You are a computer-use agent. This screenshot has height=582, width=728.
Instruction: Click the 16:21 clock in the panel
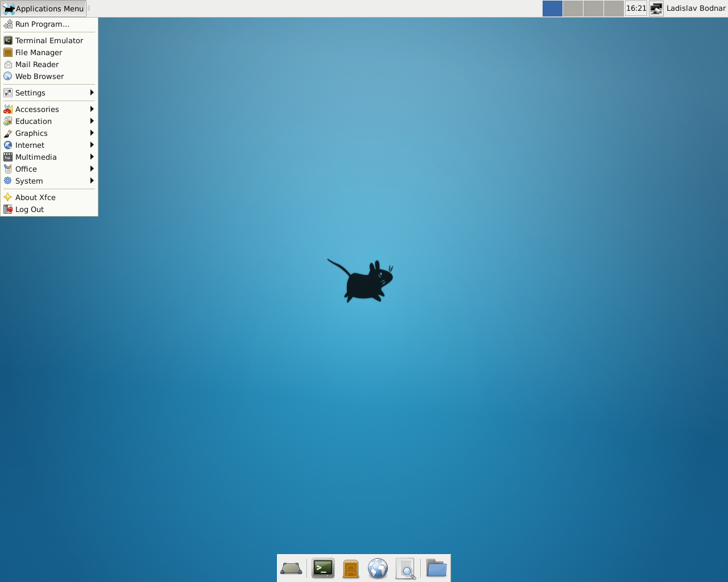pos(636,9)
